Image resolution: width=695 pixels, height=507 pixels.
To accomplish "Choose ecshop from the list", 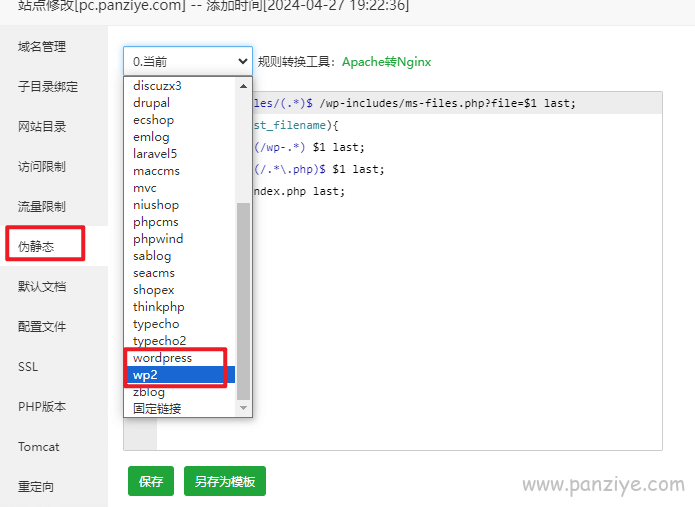I will coord(180,120).
